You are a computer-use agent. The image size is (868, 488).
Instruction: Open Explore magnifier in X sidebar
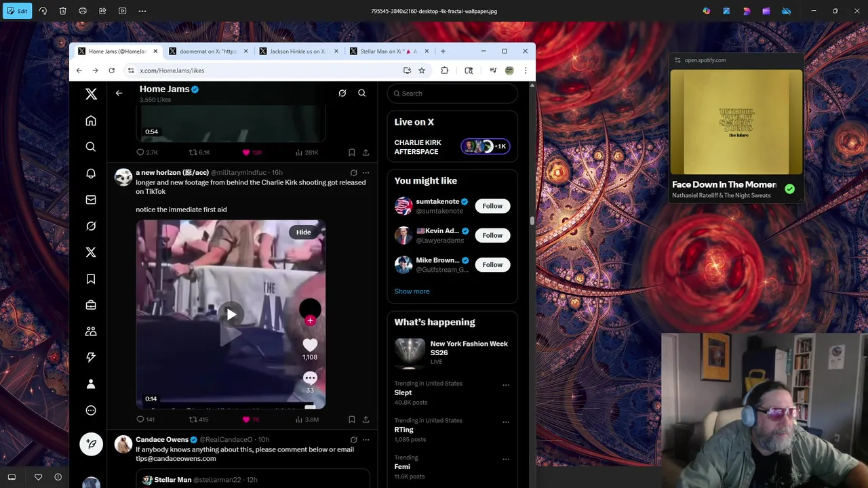[91, 147]
